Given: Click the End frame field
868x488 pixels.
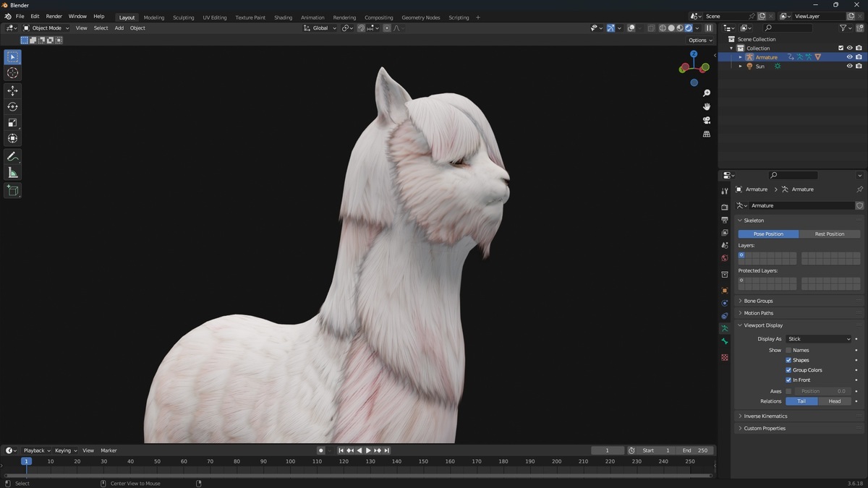Looking at the screenshot, I should click(x=695, y=450).
